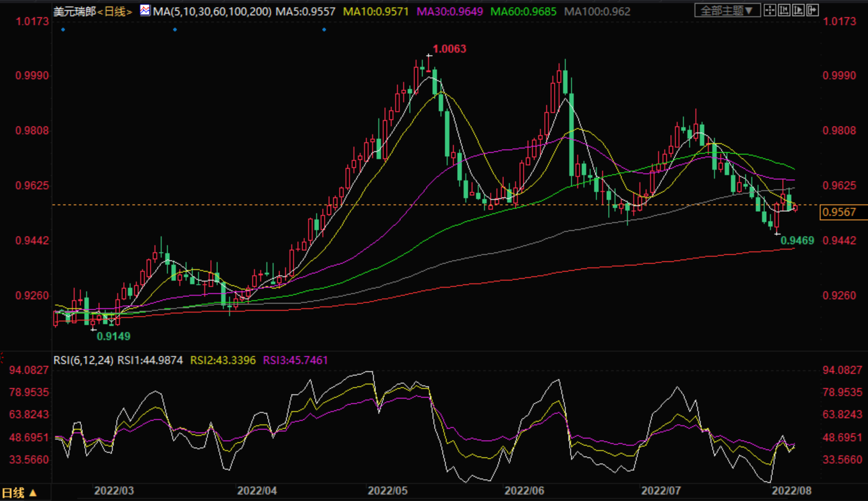Click the RSI(6,12,24) indicator label
Image resolution: width=868 pixels, height=501 pixels.
pyautogui.click(x=83, y=360)
